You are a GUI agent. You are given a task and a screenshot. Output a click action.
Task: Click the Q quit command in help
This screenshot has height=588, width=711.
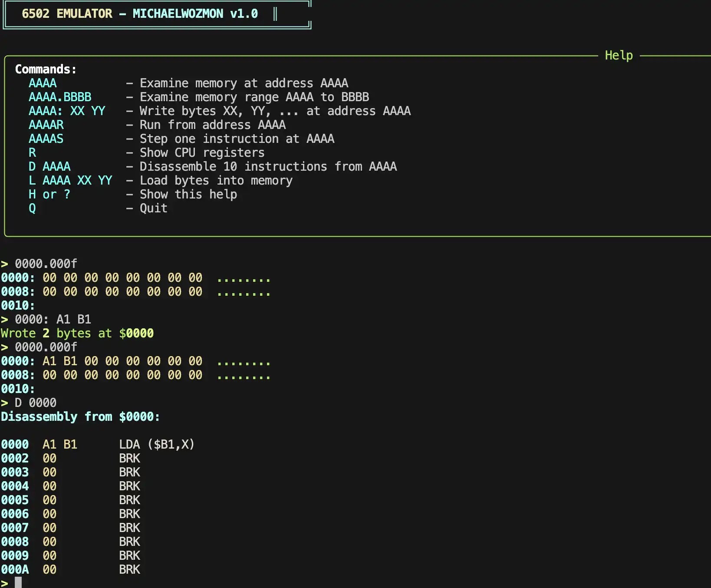click(x=32, y=208)
